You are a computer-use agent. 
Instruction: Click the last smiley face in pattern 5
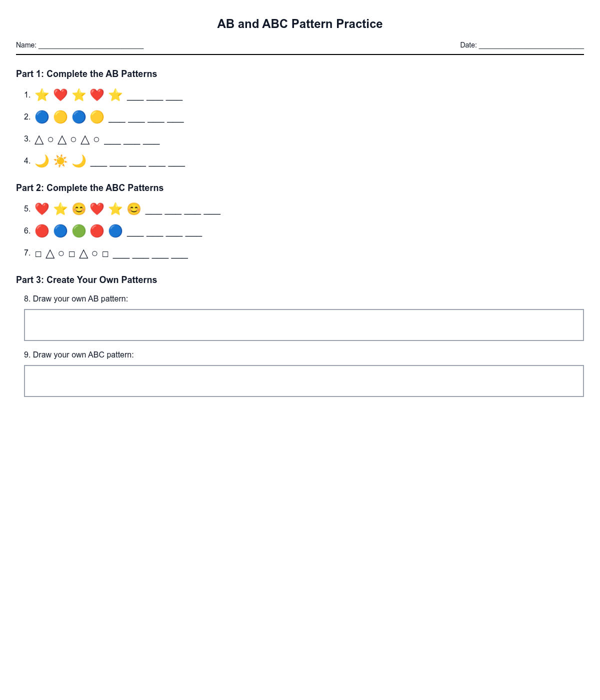tap(134, 209)
